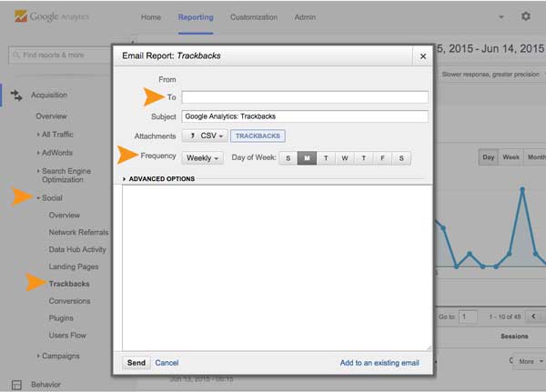
Task: Click inside the email message body
Action: (277, 267)
